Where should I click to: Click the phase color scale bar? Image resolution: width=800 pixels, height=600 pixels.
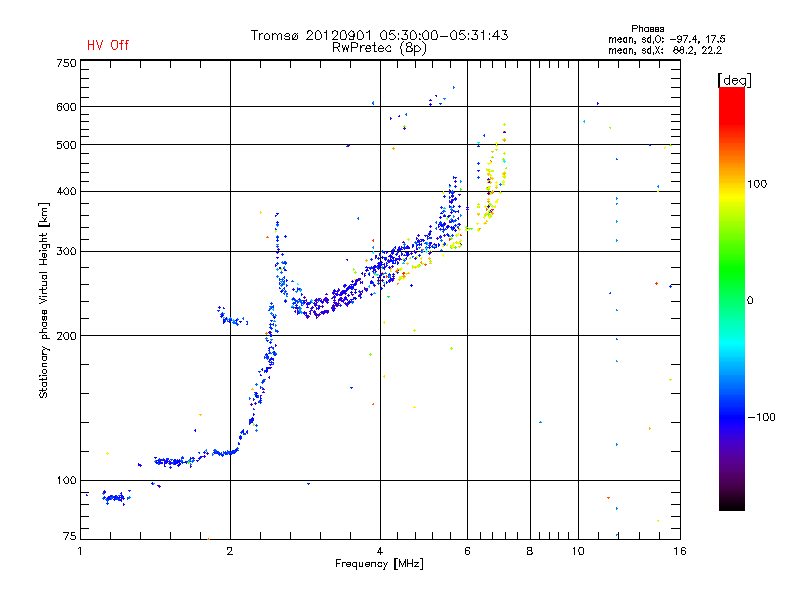[732, 298]
